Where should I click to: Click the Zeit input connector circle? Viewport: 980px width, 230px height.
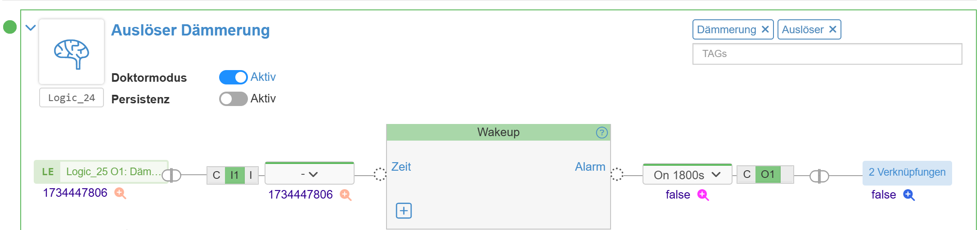pyautogui.click(x=380, y=174)
